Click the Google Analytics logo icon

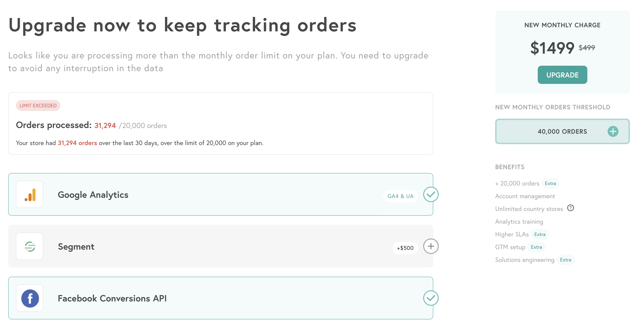[30, 195]
